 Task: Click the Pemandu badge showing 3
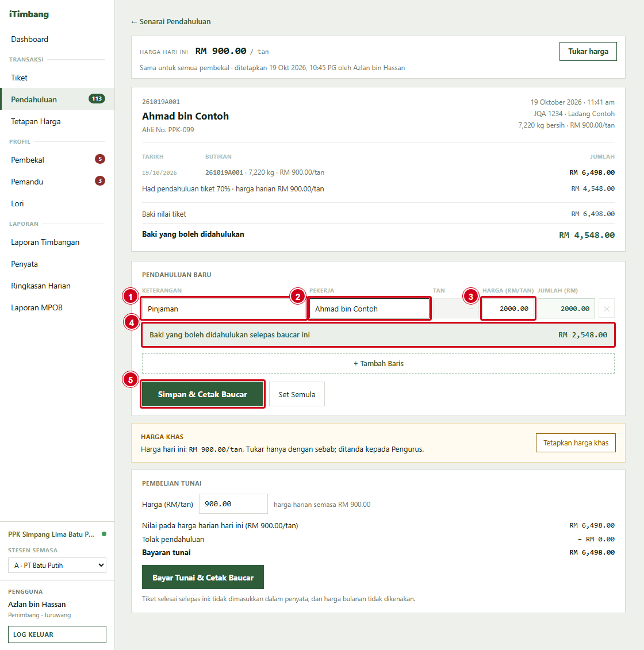[x=100, y=180]
